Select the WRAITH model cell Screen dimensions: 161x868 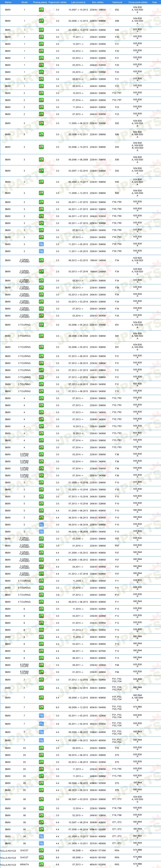coord(24,865)
